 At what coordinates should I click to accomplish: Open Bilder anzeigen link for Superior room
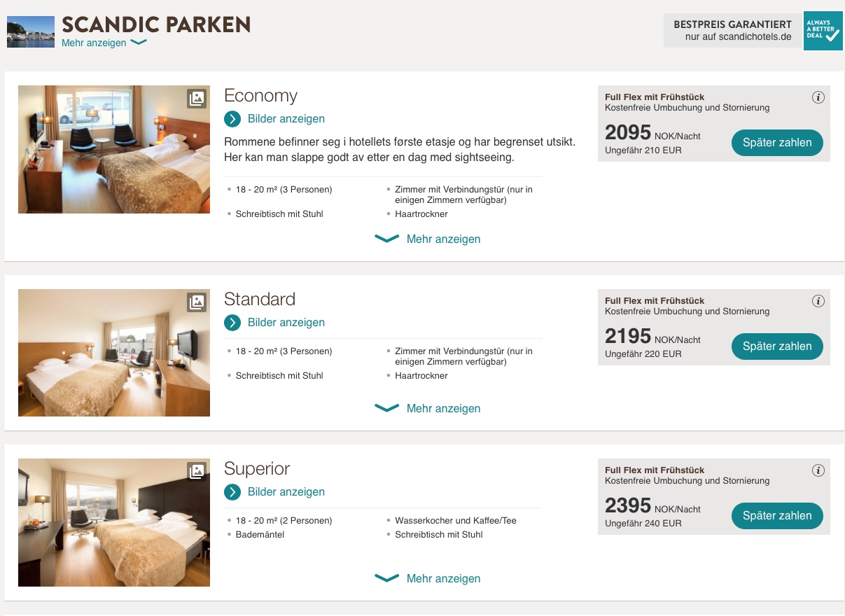(286, 492)
